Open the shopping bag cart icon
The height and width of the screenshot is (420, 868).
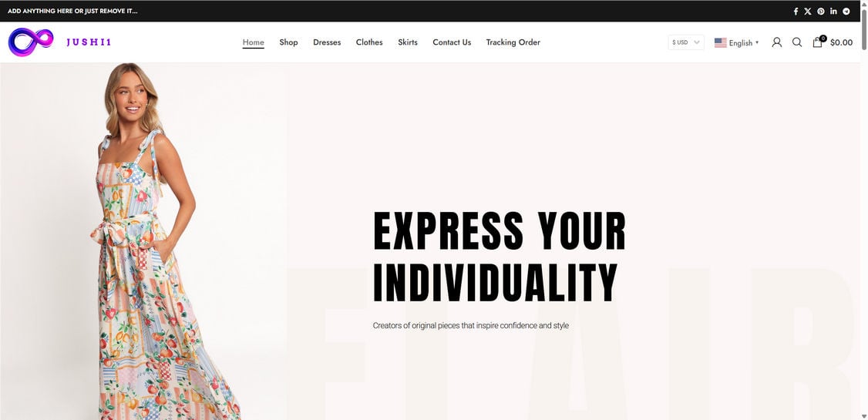click(817, 42)
